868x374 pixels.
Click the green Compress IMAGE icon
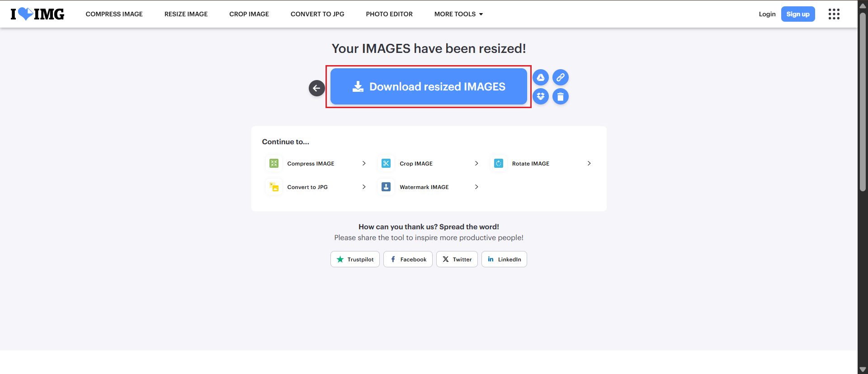click(x=274, y=163)
